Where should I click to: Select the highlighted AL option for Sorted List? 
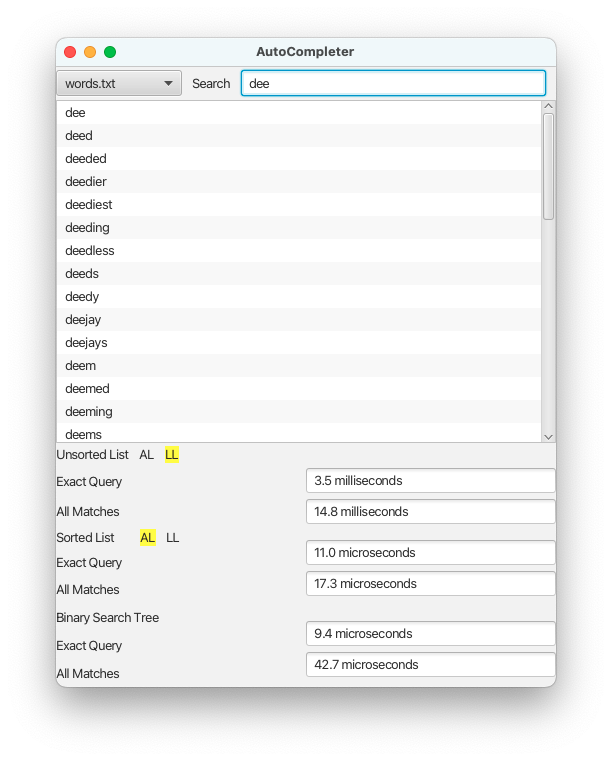point(148,538)
